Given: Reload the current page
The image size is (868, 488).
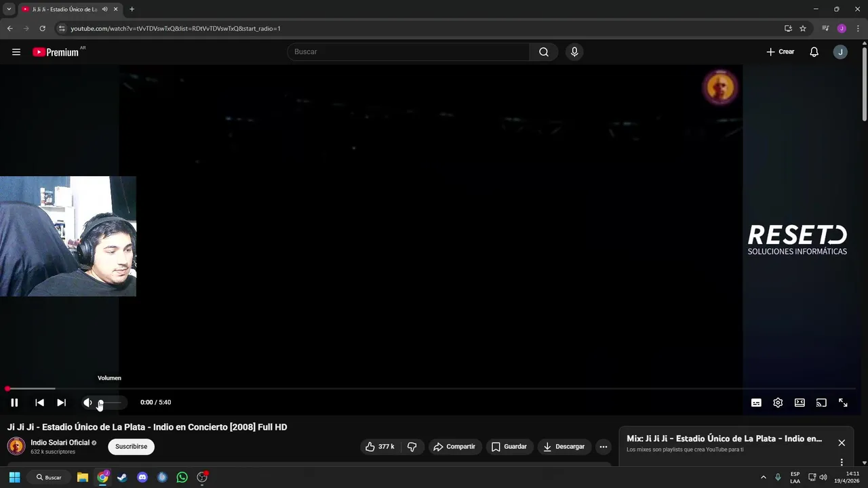Looking at the screenshot, I should pyautogui.click(x=42, y=28).
